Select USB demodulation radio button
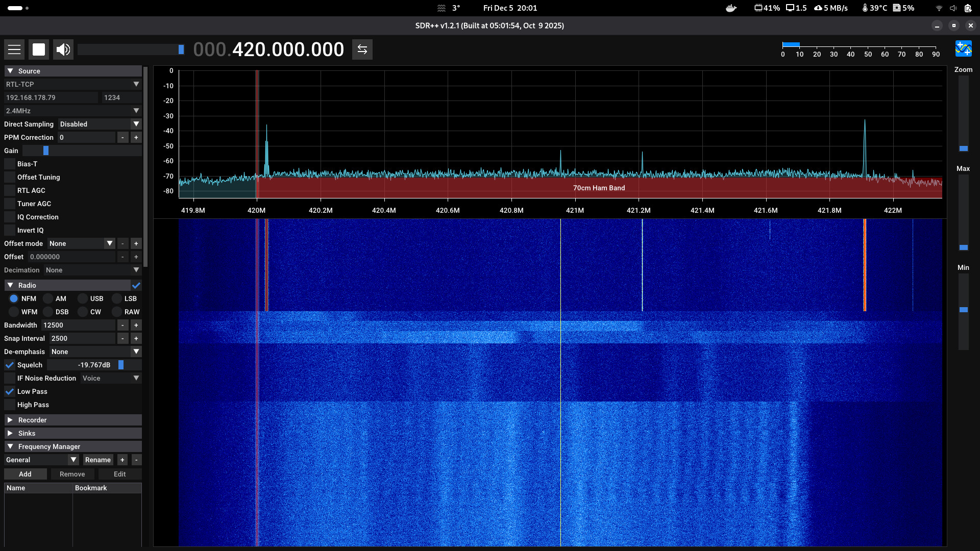 click(x=83, y=299)
